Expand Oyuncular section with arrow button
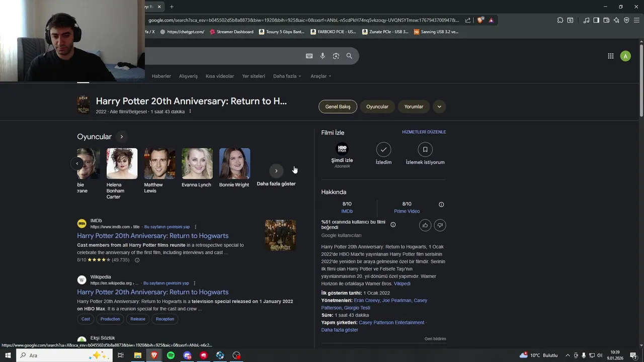Viewport: 644px width, 362px height. click(121, 137)
